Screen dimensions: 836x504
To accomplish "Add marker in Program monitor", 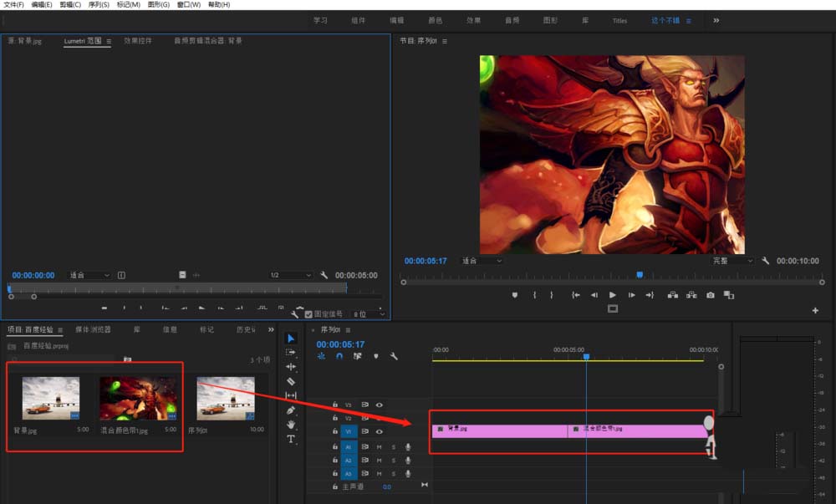I will pos(514,294).
